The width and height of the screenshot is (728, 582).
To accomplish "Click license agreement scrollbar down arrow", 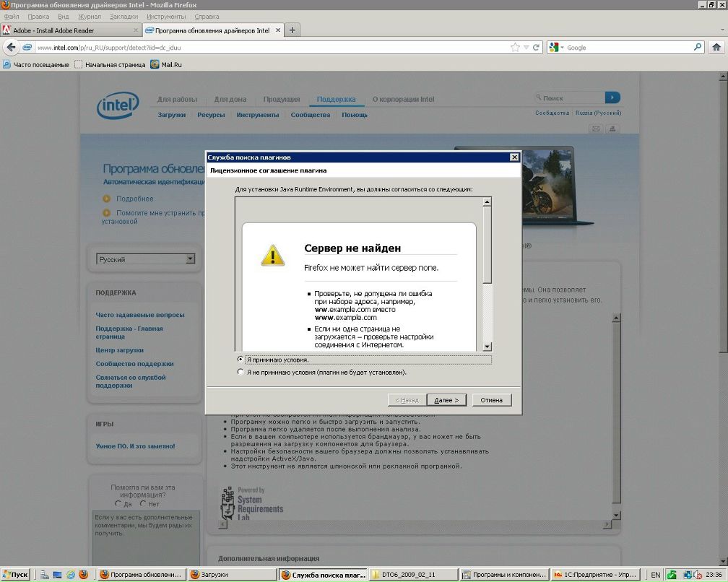I will click(487, 347).
